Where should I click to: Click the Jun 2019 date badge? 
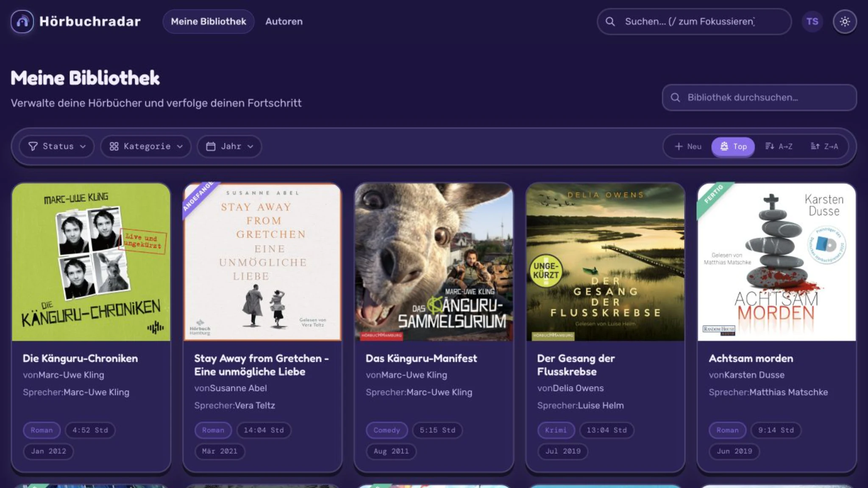734,452
